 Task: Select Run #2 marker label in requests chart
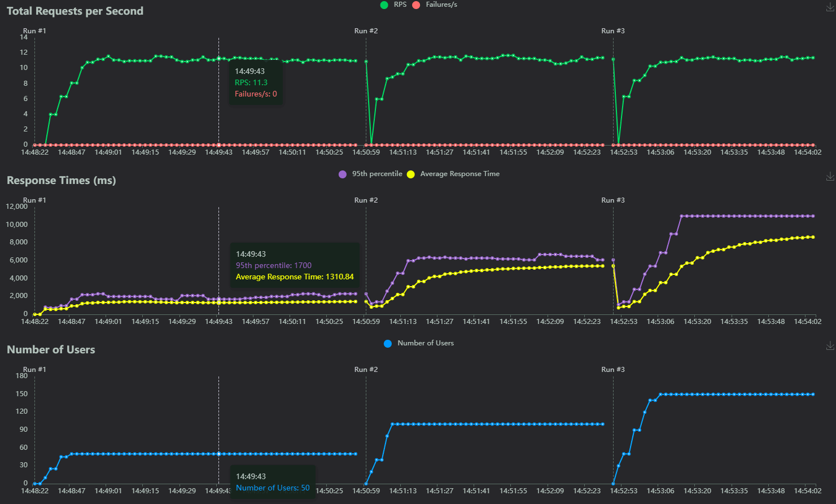tap(366, 31)
